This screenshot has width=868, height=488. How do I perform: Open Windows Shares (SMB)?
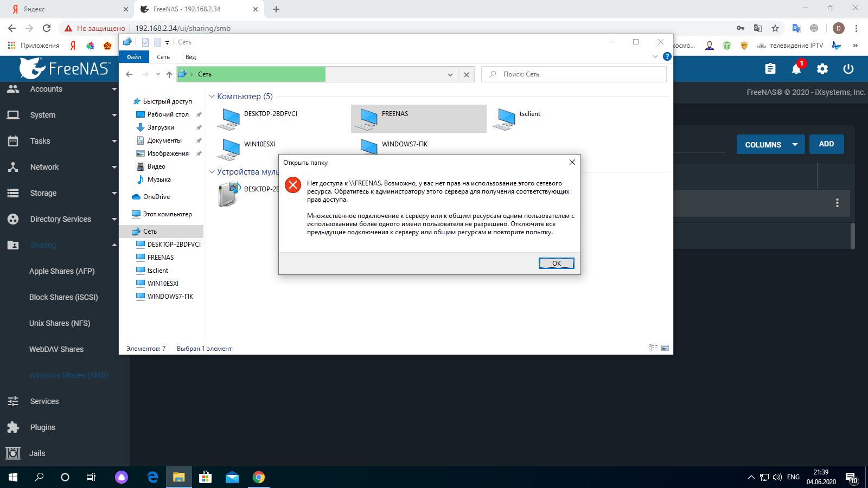pos(69,375)
